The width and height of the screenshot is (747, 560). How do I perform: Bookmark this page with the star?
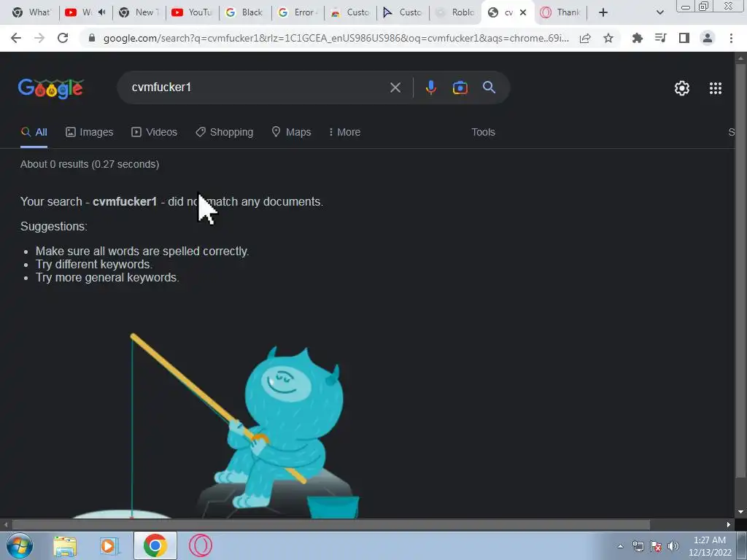pos(608,38)
